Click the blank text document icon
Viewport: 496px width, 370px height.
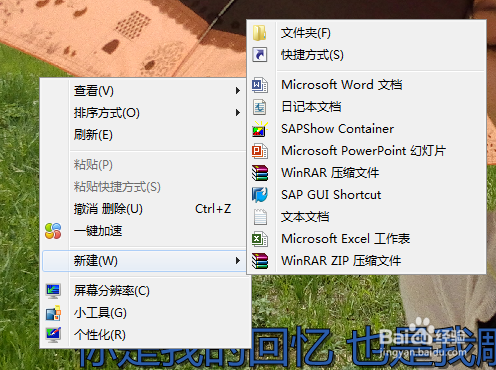260,217
